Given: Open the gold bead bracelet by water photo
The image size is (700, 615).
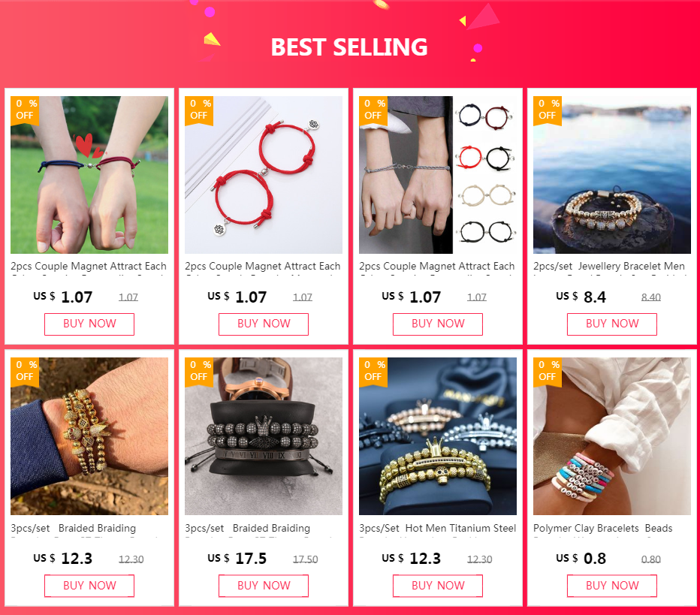Looking at the screenshot, I should click(x=612, y=175).
